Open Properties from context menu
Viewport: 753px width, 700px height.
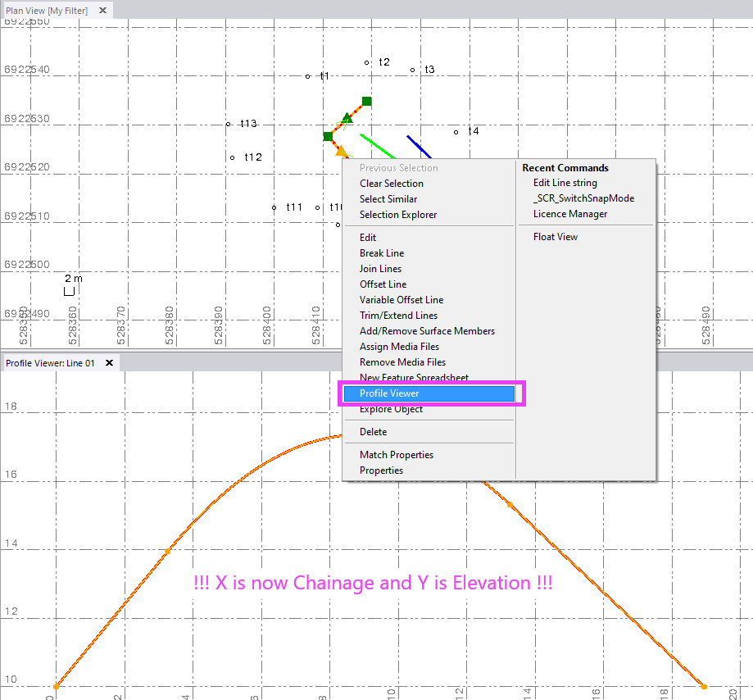pos(381,470)
